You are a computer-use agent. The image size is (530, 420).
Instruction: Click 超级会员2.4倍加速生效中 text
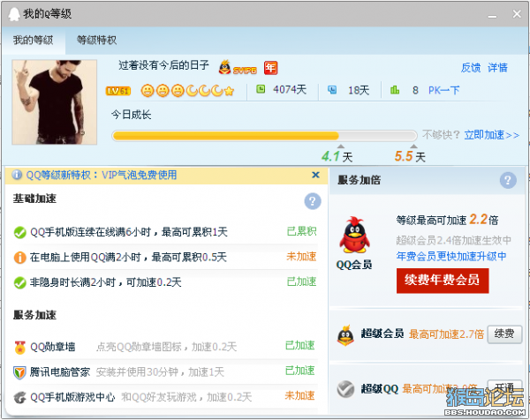click(454, 240)
